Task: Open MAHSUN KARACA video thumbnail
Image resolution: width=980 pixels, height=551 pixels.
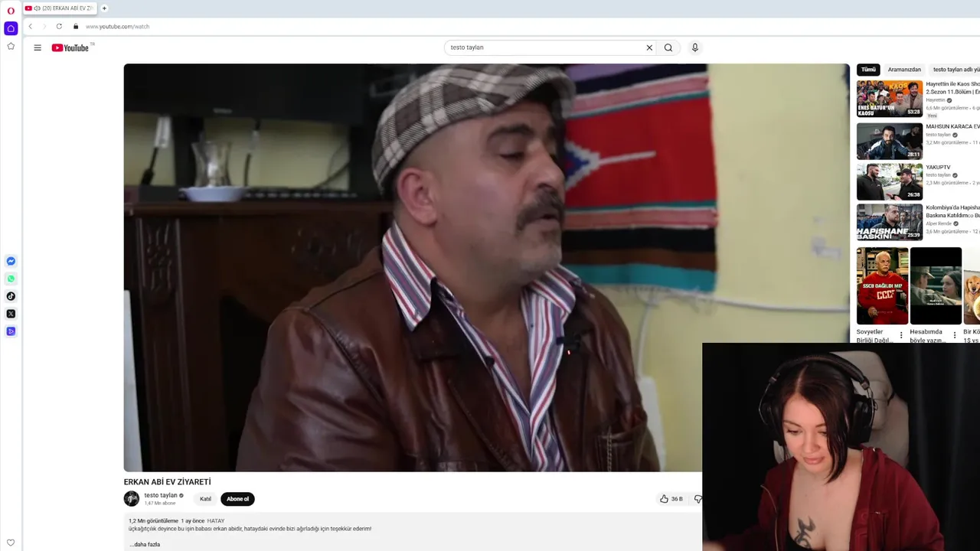Action: [890, 141]
